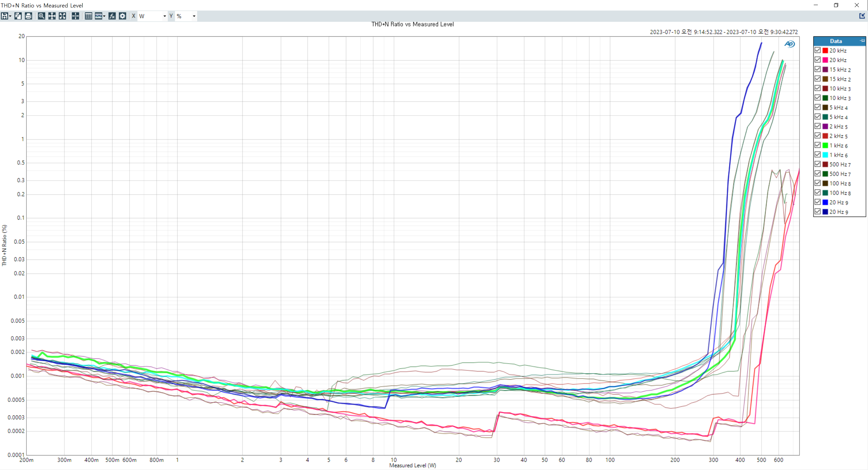Click the Save graph data icon
The image size is (868, 470).
pos(4,16)
